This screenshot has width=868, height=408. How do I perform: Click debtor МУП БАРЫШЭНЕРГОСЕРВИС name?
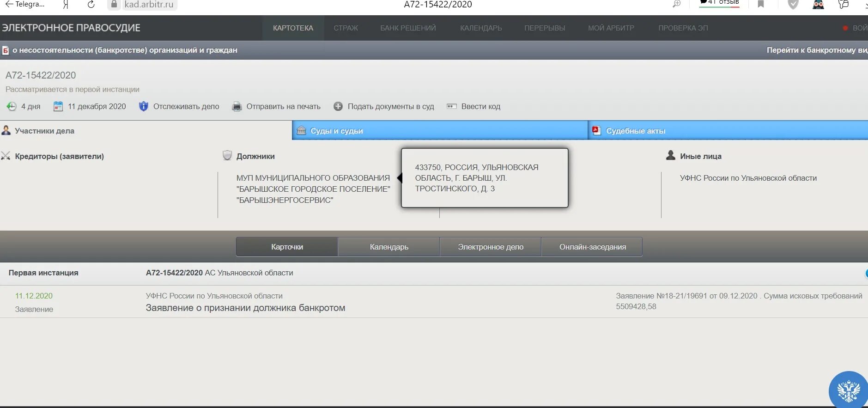[313, 189]
